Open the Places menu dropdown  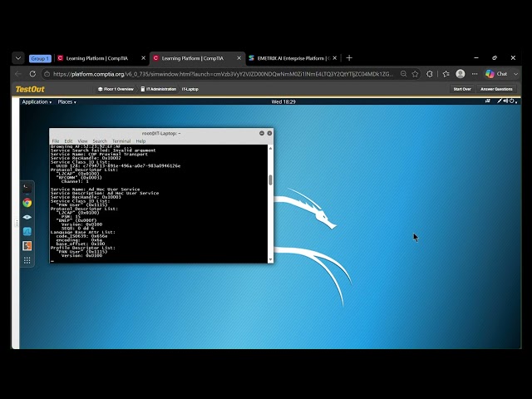click(x=66, y=101)
